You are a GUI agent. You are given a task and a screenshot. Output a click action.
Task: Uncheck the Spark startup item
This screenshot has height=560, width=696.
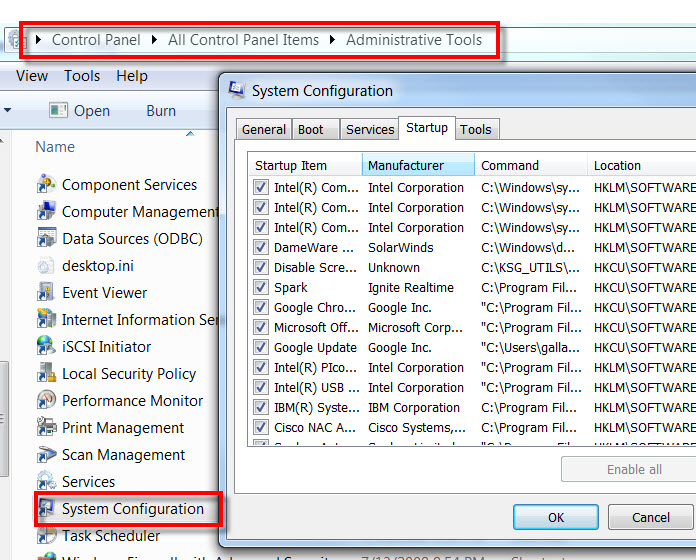pyautogui.click(x=261, y=287)
